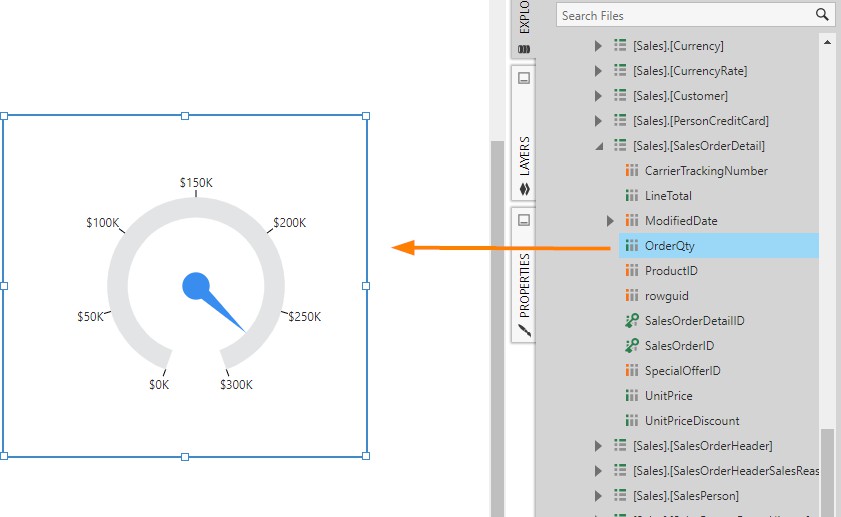This screenshot has height=517, width=841.
Task: Collapse the [Sales].[SalesOrderDetail] node
Action: pyautogui.click(x=599, y=146)
